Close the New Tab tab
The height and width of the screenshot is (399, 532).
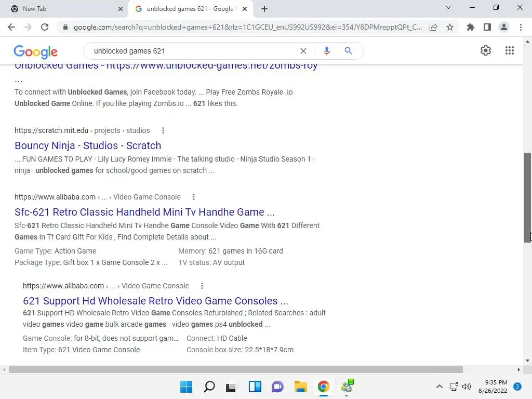coord(121,9)
